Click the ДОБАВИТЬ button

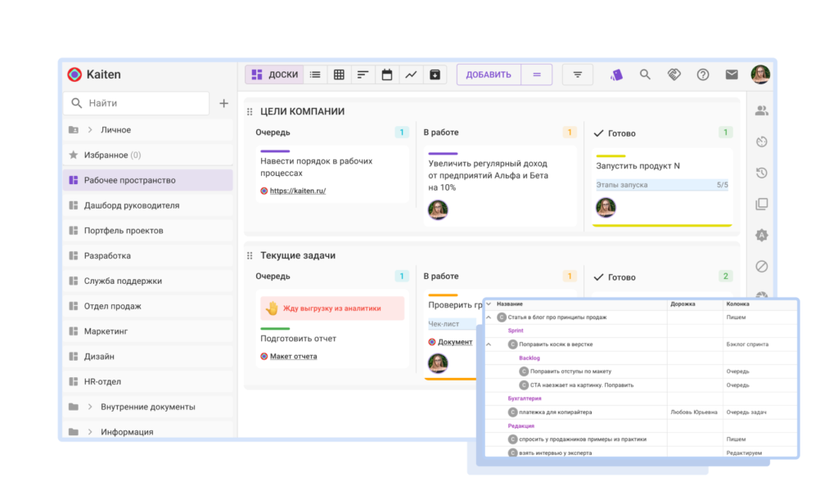point(489,74)
